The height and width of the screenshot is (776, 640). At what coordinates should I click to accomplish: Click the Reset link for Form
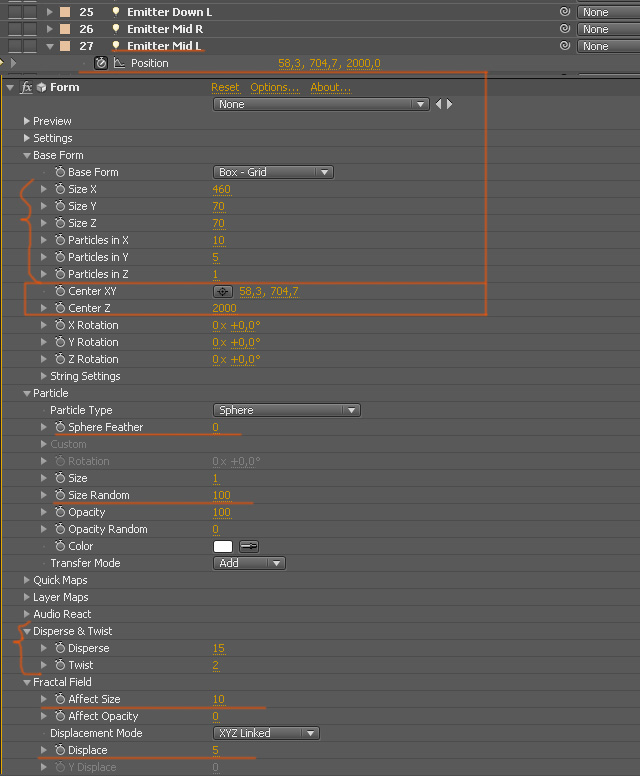(225, 88)
